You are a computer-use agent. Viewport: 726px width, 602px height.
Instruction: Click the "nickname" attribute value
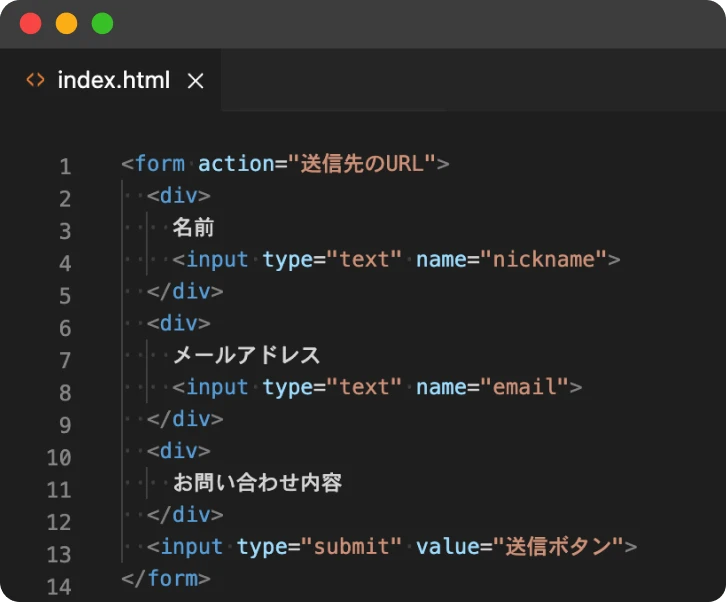click(x=544, y=259)
